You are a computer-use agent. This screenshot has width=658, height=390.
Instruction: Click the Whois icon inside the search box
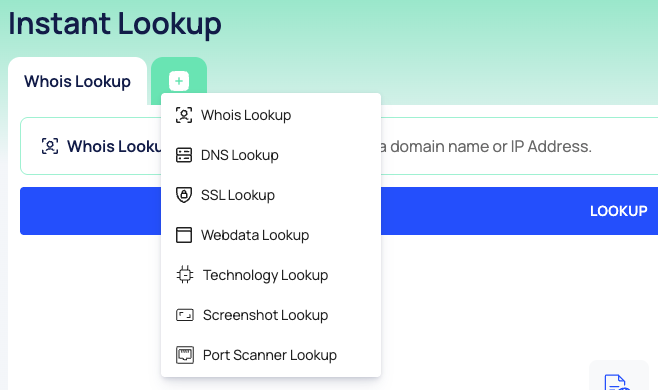coord(50,146)
